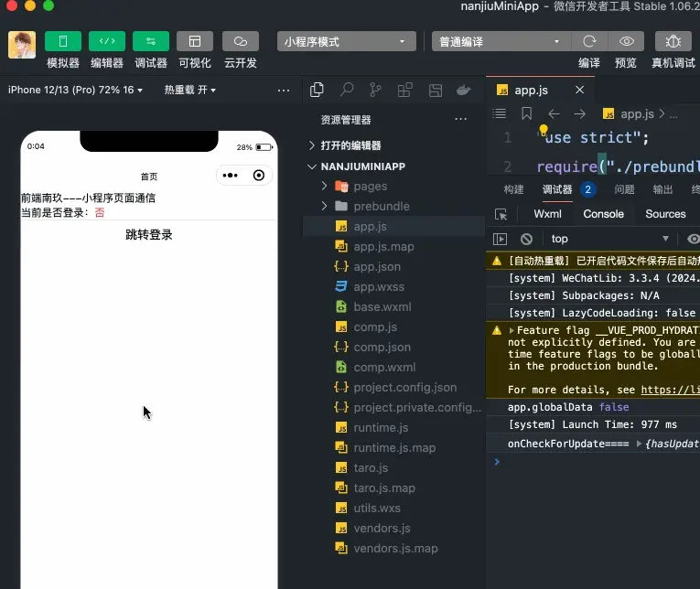Toggle the console sidebar icon
Image resolution: width=700 pixels, height=589 pixels.
click(500, 239)
